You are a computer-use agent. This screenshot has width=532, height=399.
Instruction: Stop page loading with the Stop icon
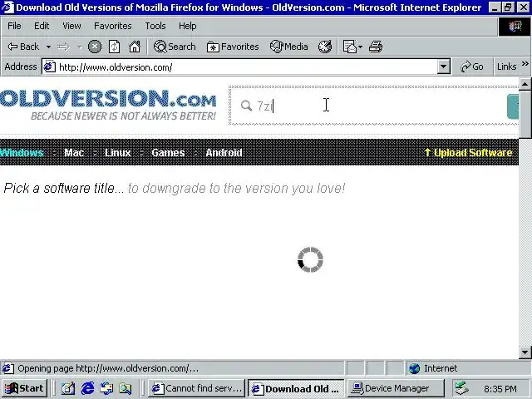(95, 47)
